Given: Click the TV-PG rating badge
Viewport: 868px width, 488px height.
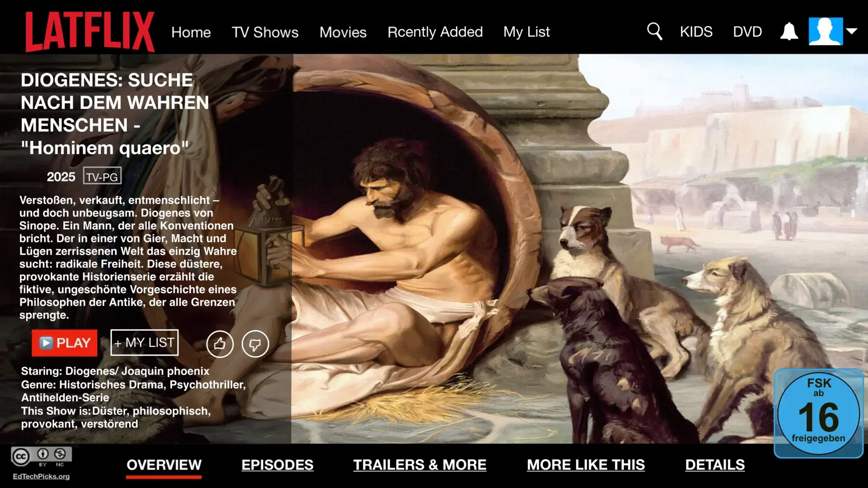Looking at the screenshot, I should pyautogui.click(x=102, y=176).
